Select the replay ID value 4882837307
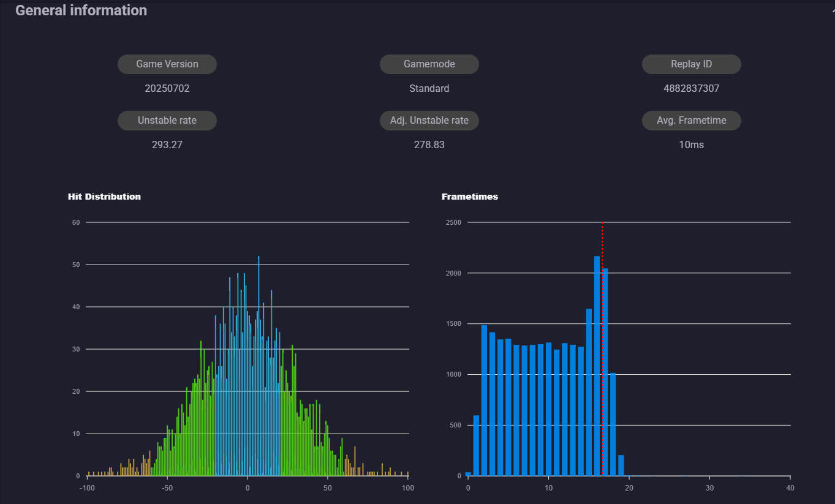Viewport: 835px width, 504px height. [692, 88]
